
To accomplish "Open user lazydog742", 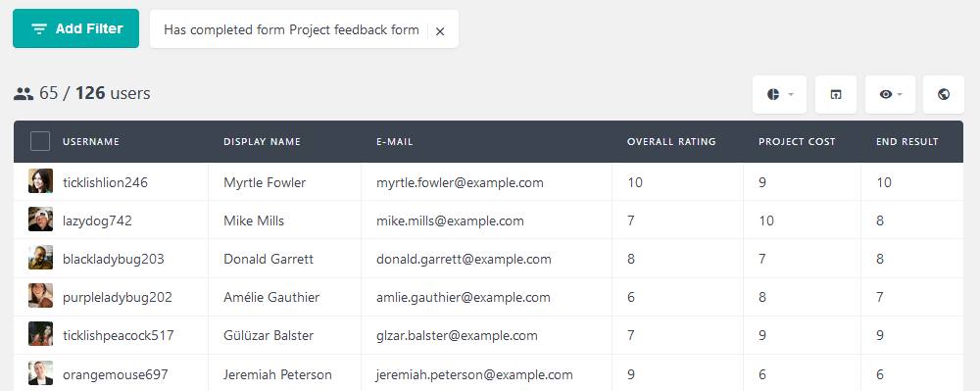I will [97, 221].
